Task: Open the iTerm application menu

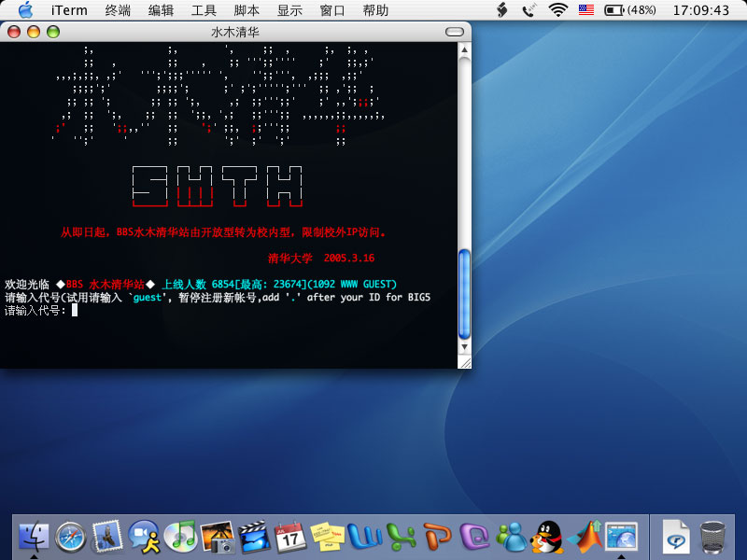Action: (x=69, y=10)
